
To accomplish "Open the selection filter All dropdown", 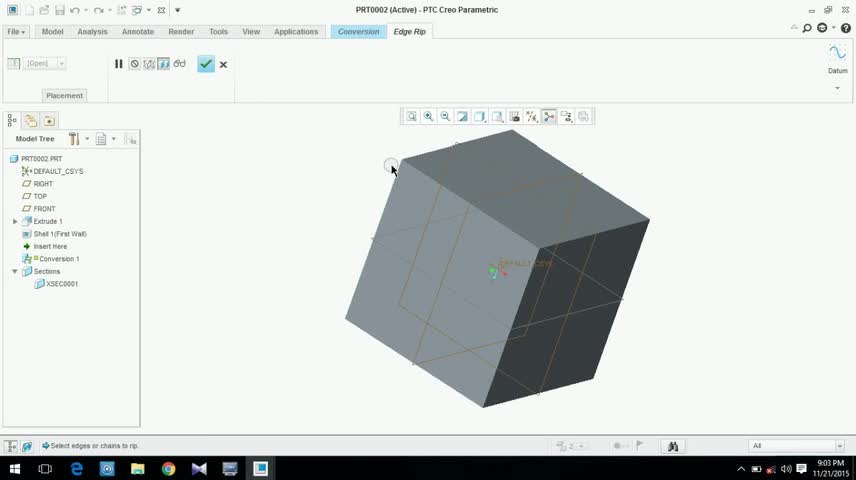I will [796, 446].
